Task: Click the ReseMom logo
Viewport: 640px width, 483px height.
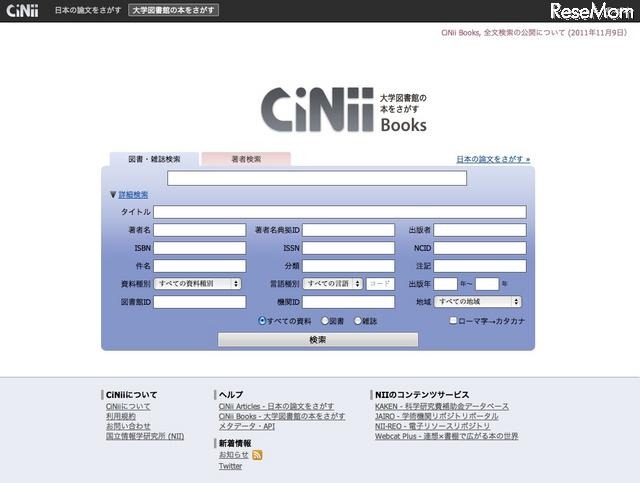Action: coord(592,11)
